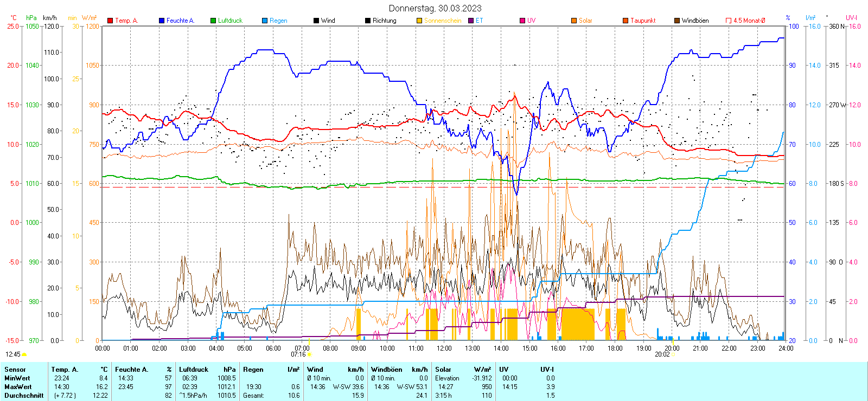This screenshot has width=868, height=401.
Task: Click the Solar legend label
Action: [585, 21]
